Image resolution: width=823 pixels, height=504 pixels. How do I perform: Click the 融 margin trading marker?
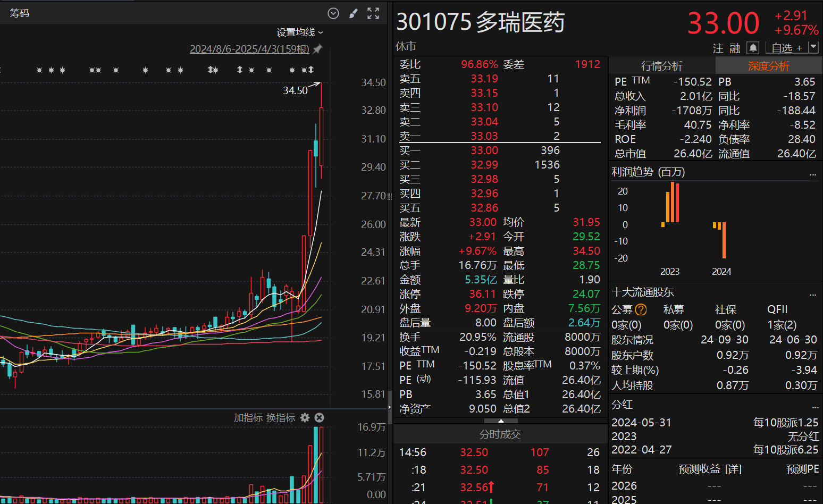click(735, 48)
